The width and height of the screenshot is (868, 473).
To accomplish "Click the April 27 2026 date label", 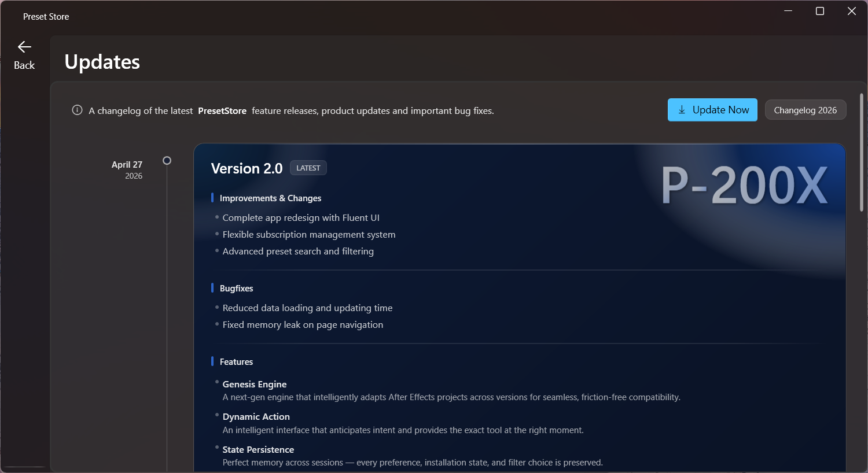I will (127, 170).
